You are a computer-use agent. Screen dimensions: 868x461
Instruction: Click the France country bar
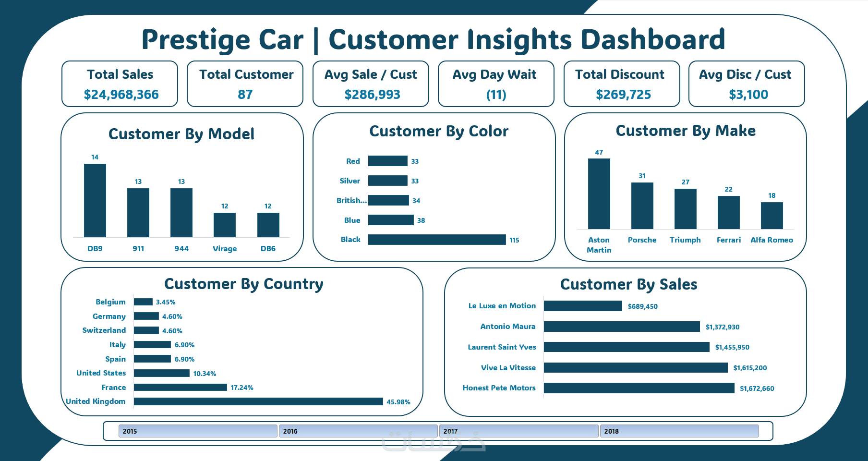(x=181, y=387)
